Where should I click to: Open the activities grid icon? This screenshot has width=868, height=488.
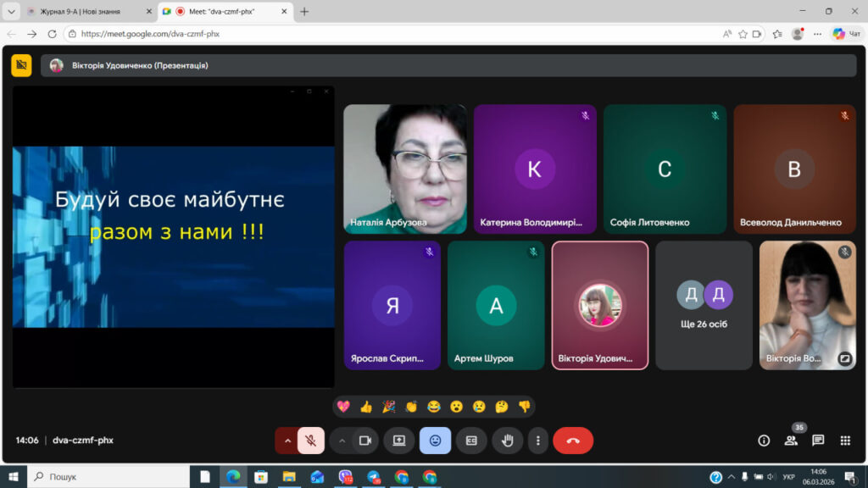(x=845, y=441)
